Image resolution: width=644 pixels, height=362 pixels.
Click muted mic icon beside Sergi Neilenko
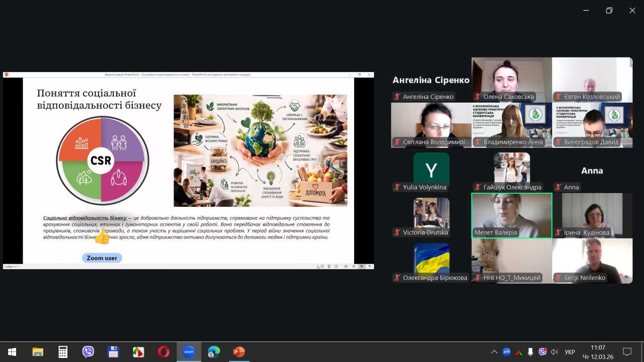[558, 278]
